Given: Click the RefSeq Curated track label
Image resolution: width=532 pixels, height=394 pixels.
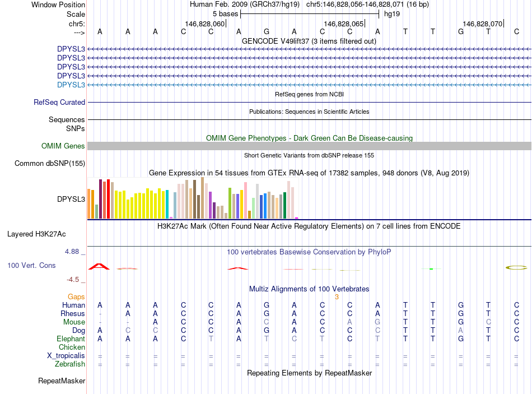Looking at the screenshot, I should pyautogui.click(x=59, y=102).
